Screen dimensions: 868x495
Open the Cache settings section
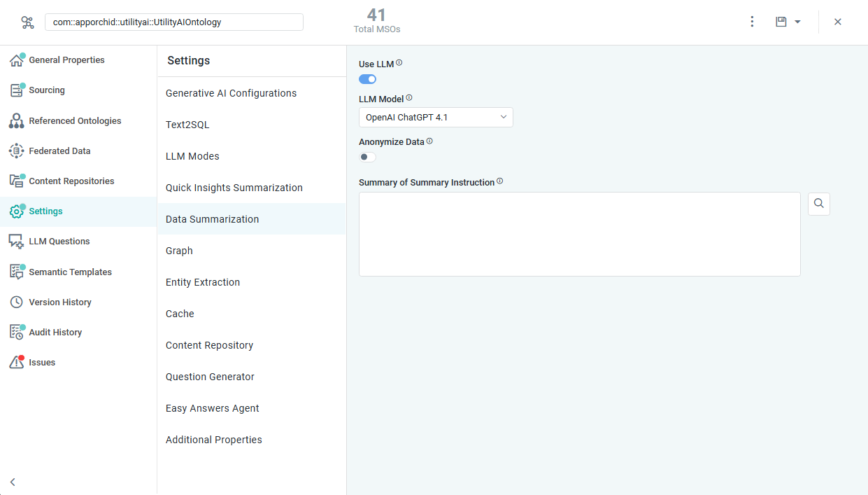(x=252, y=314)
